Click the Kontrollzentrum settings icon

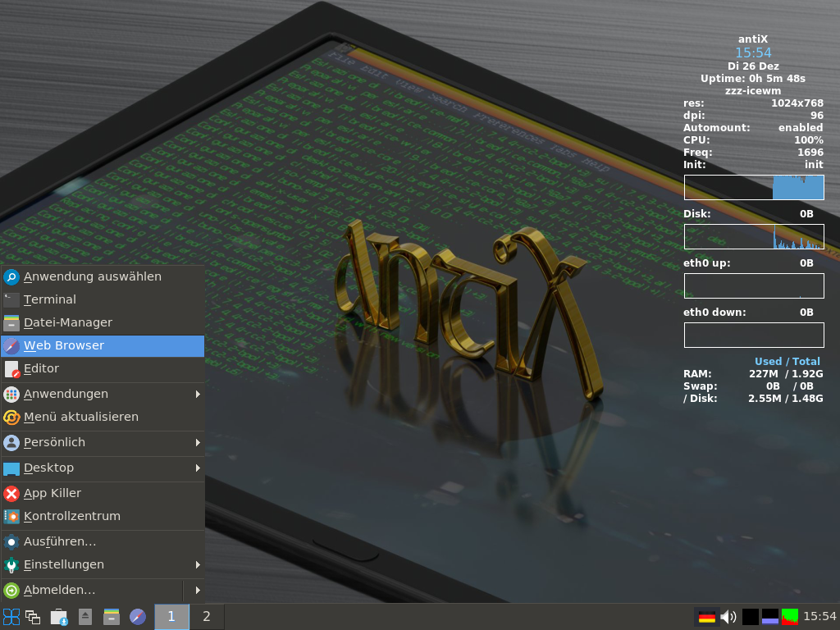click(11, 517)
